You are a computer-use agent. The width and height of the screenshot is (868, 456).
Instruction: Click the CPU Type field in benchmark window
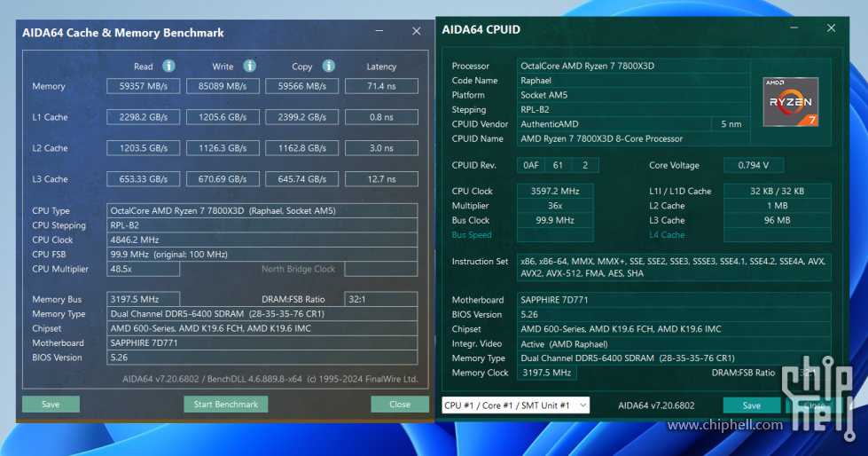coord(262,210)
